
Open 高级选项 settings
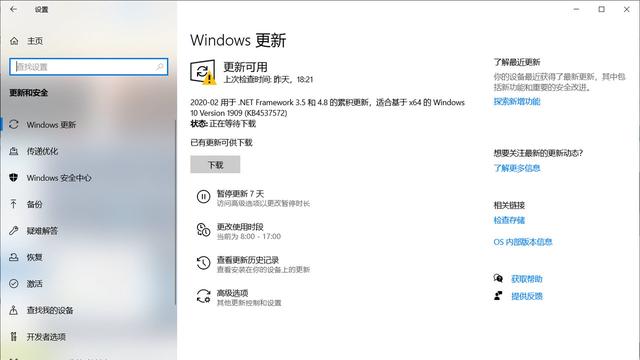coord(239,298)
